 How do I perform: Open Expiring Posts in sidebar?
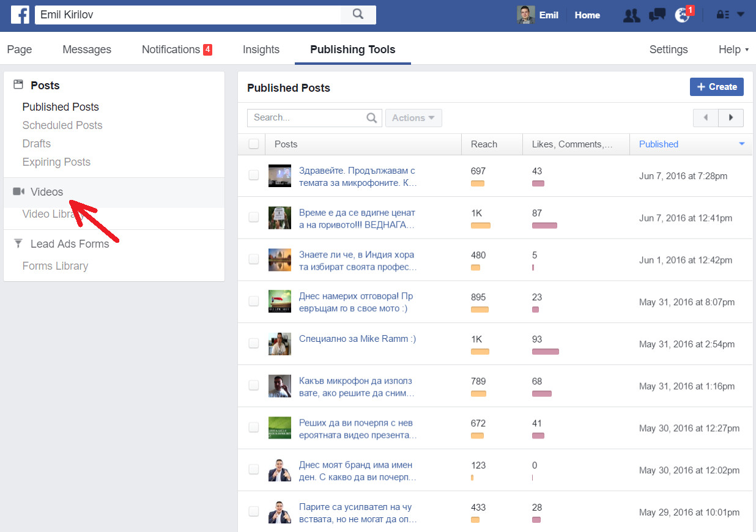tap(56, 162)
